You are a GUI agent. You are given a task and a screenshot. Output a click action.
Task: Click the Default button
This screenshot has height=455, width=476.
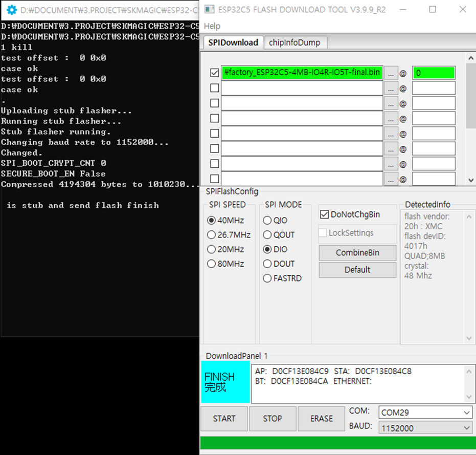357,270
